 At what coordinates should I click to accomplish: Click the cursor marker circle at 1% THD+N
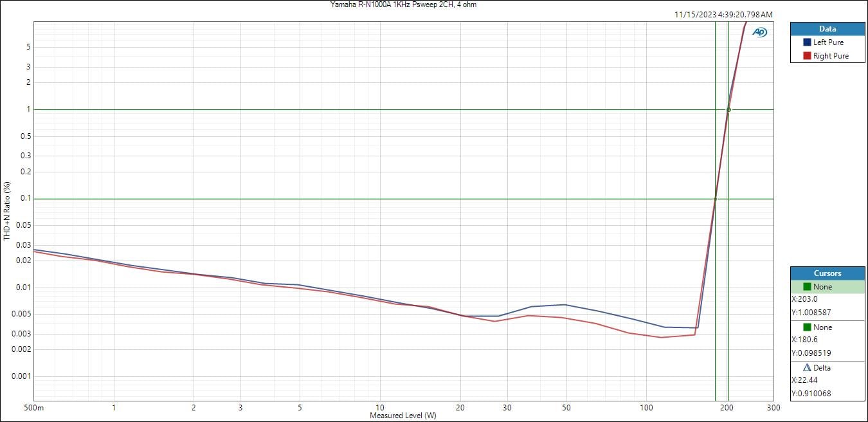(728, 110)
